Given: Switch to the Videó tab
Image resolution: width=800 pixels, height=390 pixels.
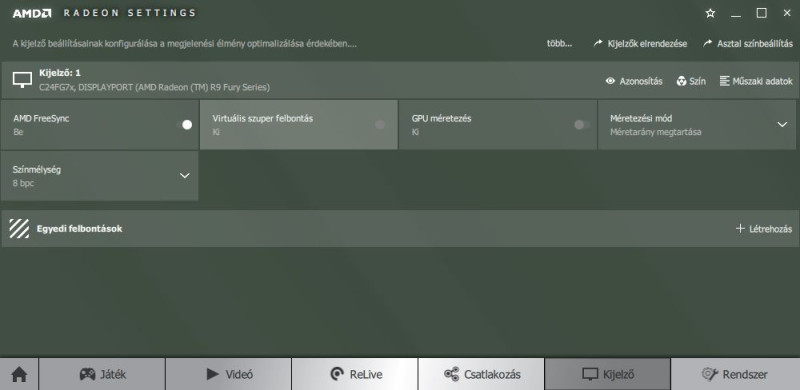Looking at the screenshot, I should tap(229, 374).
